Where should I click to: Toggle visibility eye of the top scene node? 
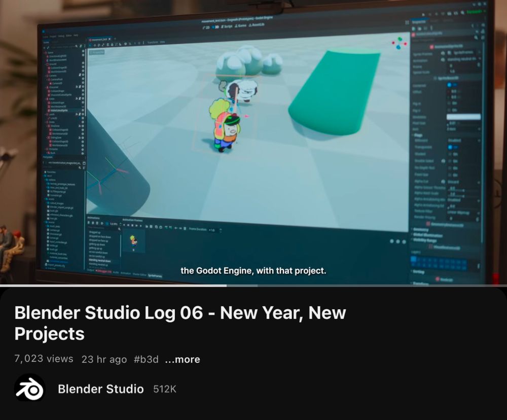pyautogui.click(x=83, y=51)
